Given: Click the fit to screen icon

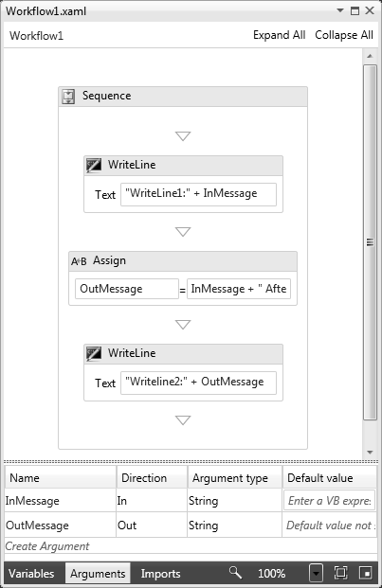Looking at the screenshot, I should point(340,573).
